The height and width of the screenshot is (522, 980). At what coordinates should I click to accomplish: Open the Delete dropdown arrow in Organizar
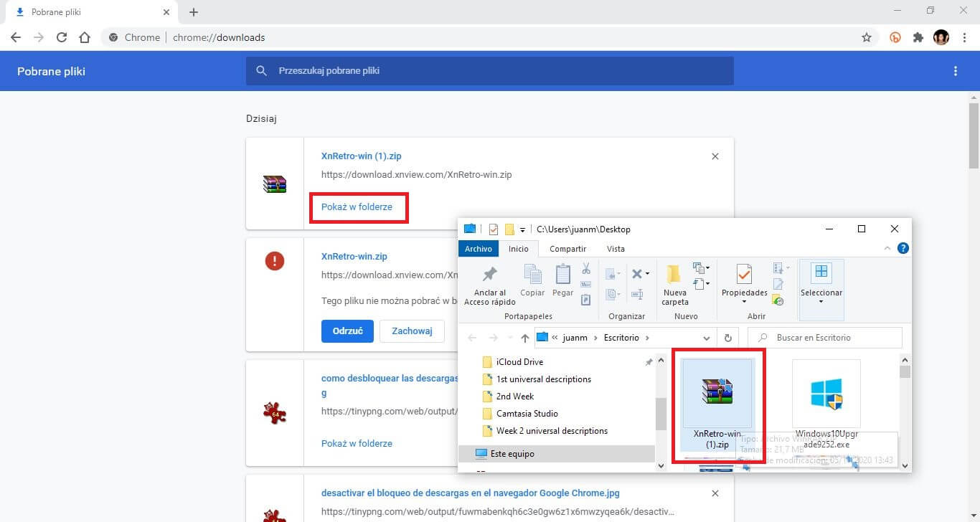click(647, 273)
